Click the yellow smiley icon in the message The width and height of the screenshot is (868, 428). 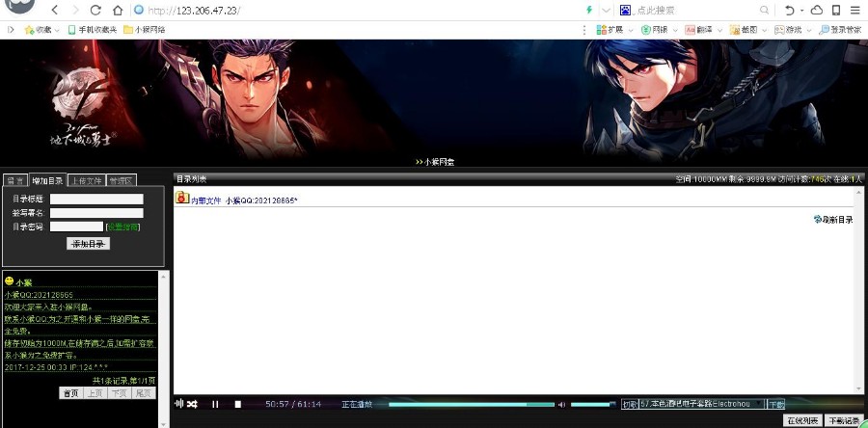pyautogui.click(x=9, y=281)
